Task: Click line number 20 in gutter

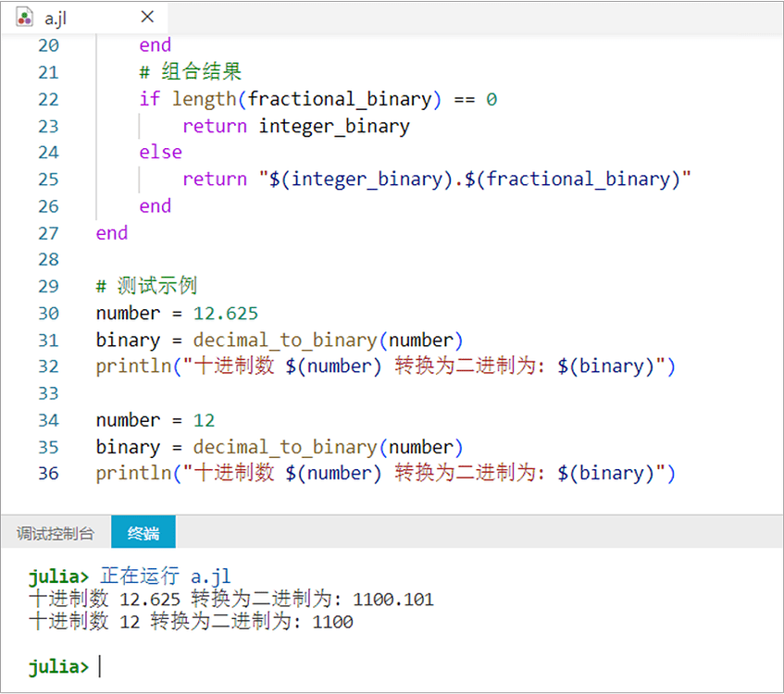Action: (48, 46)
